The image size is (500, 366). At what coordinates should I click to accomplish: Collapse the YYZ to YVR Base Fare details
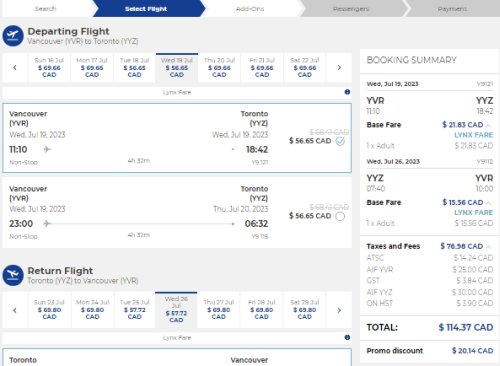[x=488, y=203]
